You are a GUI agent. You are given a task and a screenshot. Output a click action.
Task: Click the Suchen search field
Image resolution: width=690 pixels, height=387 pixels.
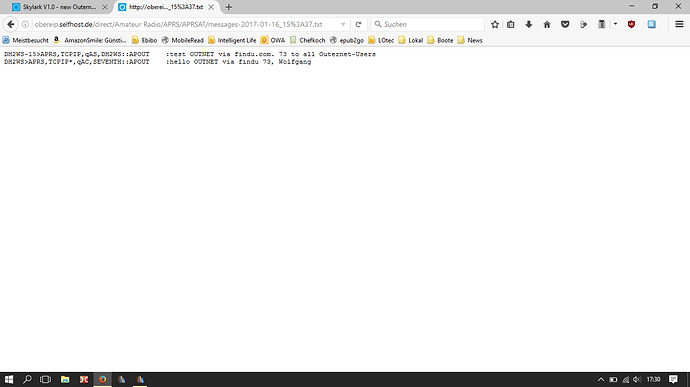[x=428, y=24]
